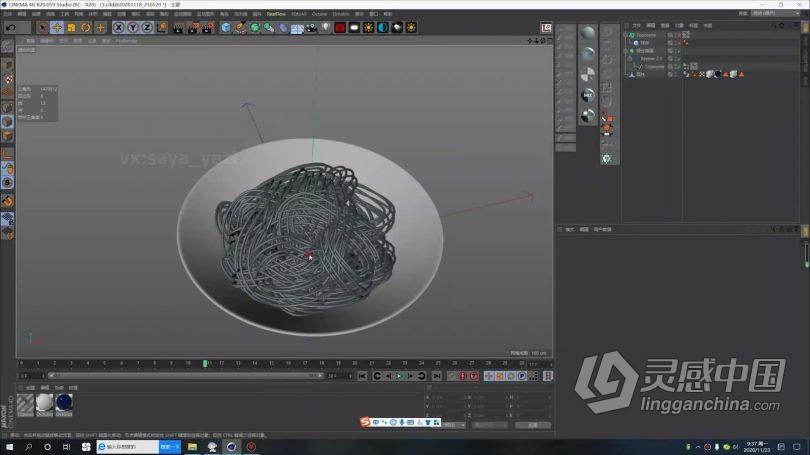
Task: Toggle parameter keyframe P button
Action: click(x=522, y=376)
